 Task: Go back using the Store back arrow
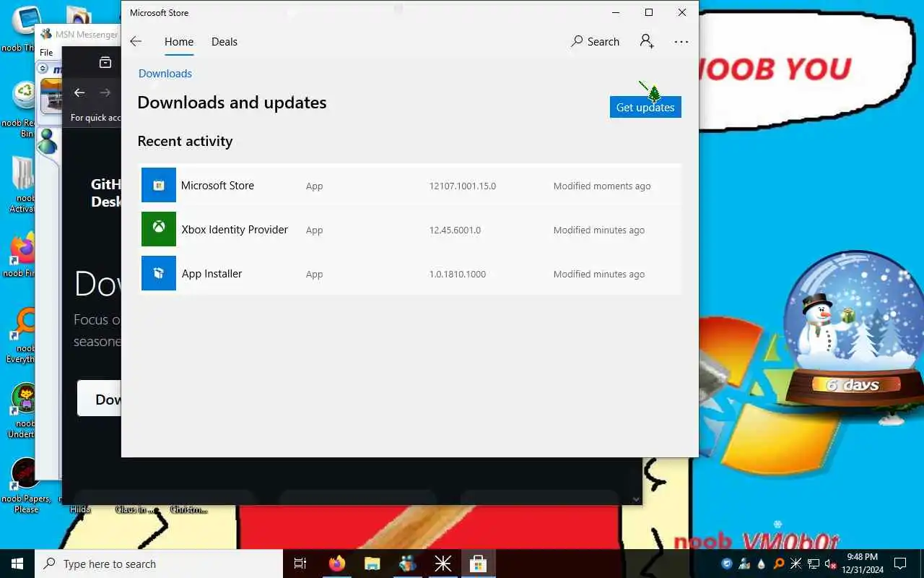(136, 42)
